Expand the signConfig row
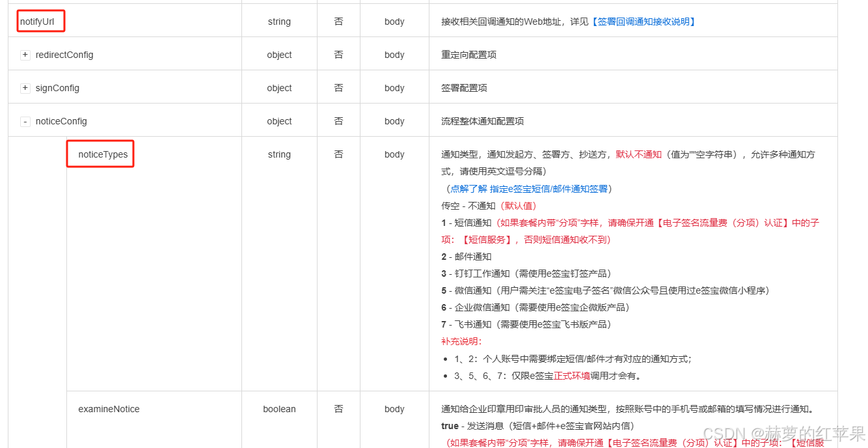Image resolution: width=868 pixels, height=448 pixels. 25,88
